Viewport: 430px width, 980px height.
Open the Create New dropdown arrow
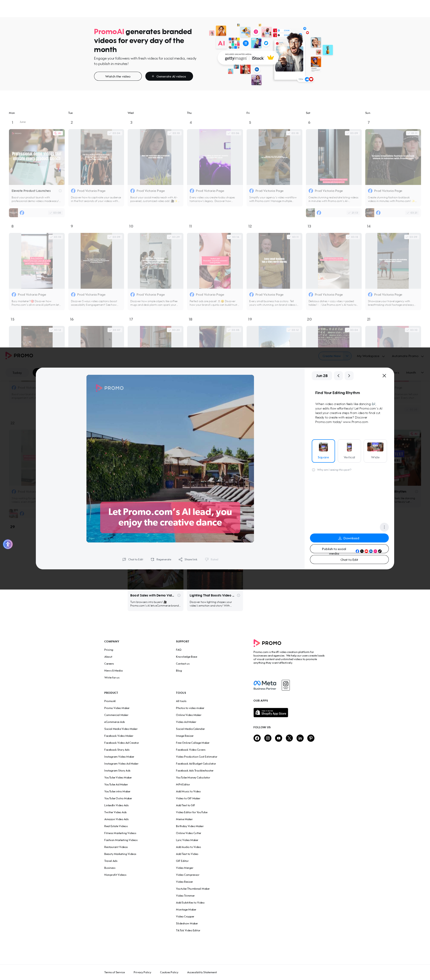click(347, 356)
